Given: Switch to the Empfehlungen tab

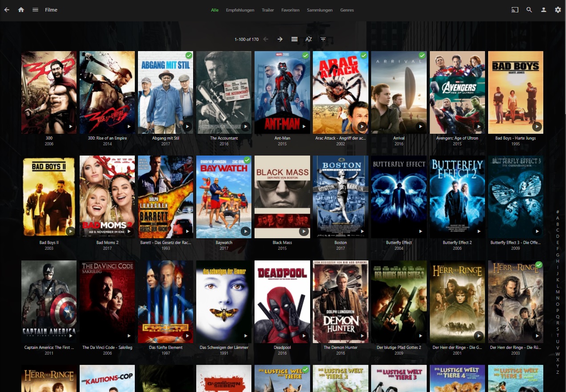Looking at the screenshot, I should click(240, 10).
